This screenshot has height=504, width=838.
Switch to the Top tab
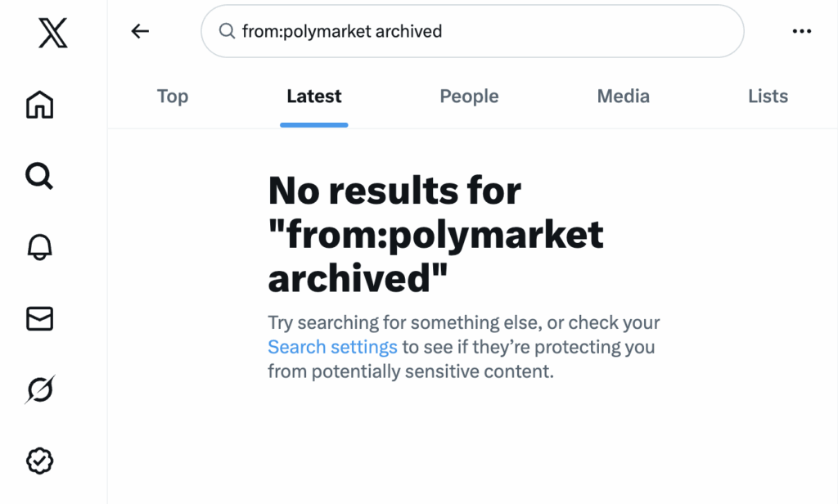173,97
